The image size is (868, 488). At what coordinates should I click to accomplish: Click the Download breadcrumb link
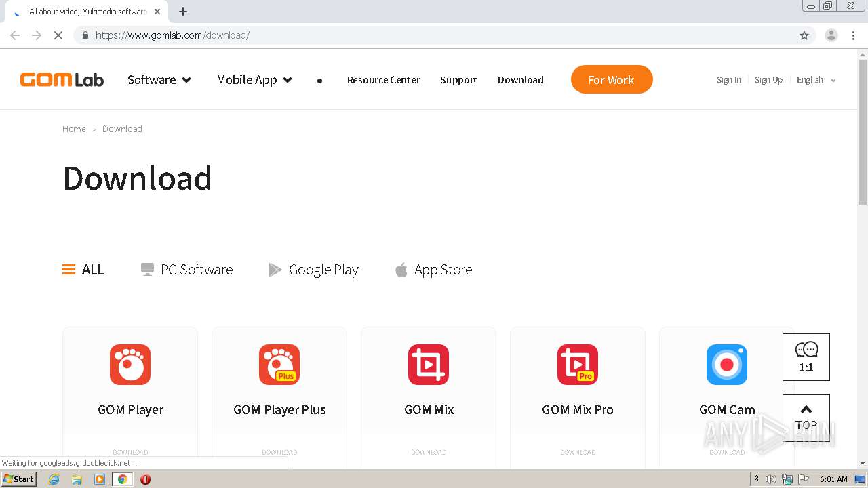(122, 129)
